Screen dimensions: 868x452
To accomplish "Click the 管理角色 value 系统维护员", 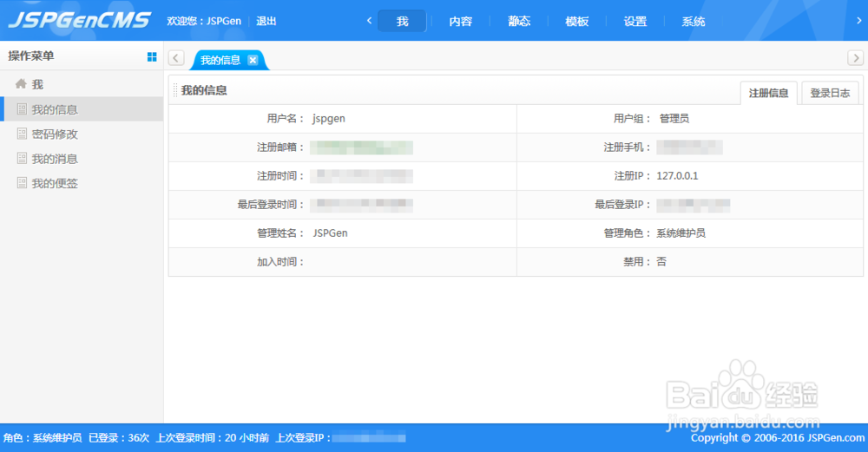I will (681, 233).
